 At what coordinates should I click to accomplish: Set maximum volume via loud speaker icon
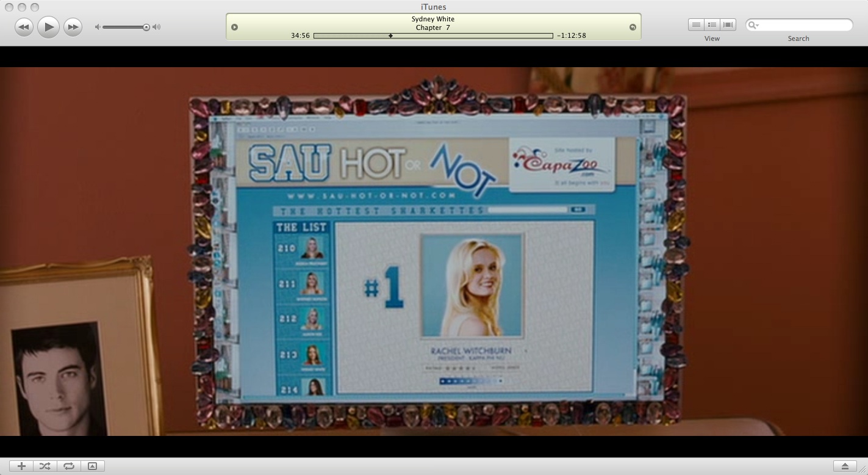pos(156,27)
